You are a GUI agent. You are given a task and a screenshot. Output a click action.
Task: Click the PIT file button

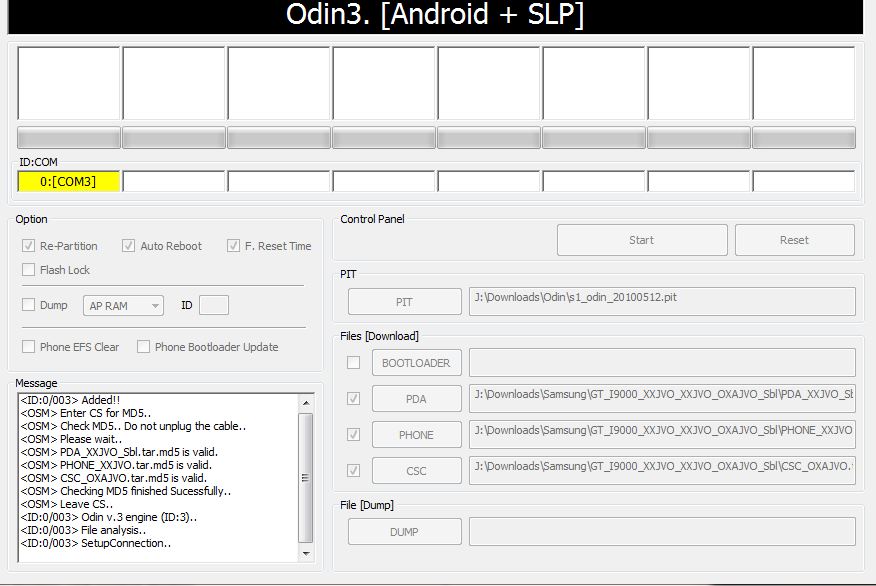(x=404, y=302)
